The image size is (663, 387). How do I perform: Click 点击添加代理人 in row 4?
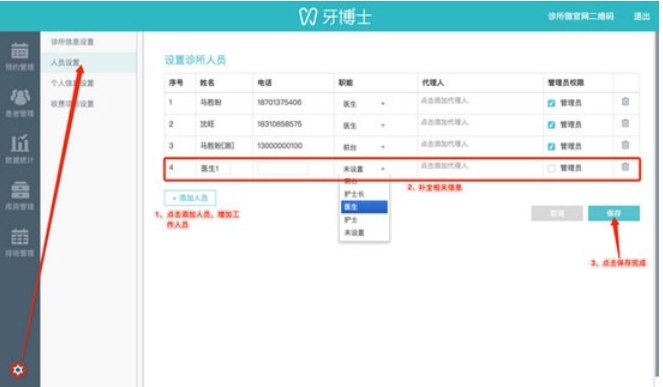[444, 165]
